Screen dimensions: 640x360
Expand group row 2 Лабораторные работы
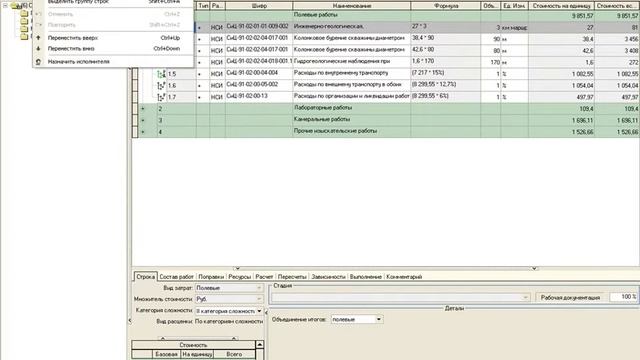[143, 109]
